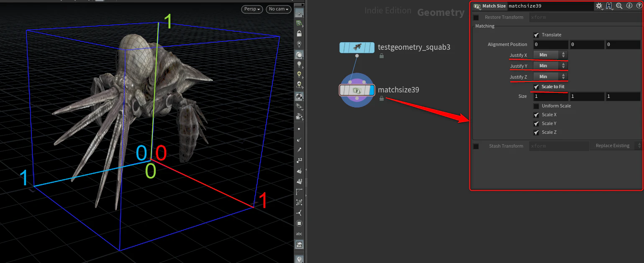Open the No cam camera menu
Image resolution: width=644 pixels, height=263 pixels.
(278, 9)
